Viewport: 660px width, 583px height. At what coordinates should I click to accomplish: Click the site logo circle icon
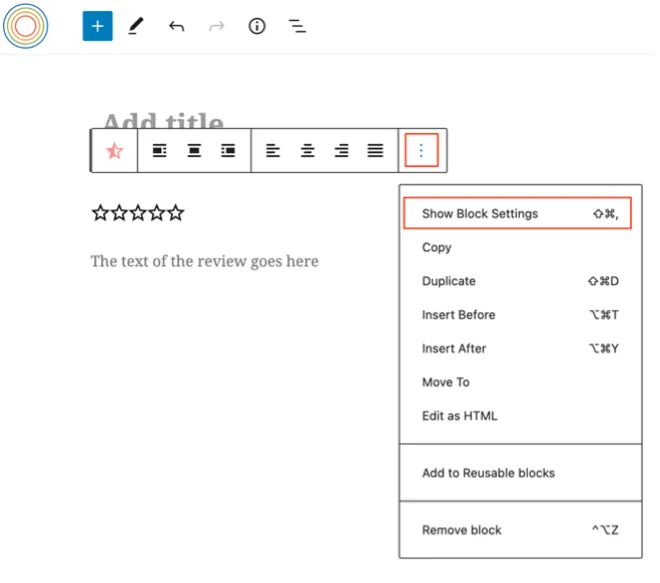point(26,26)
